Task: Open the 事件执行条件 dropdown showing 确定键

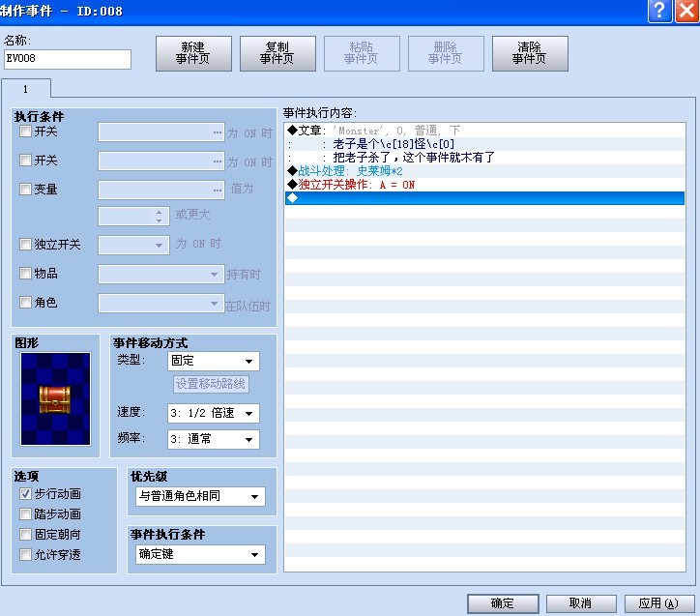Action: [200, 554]
